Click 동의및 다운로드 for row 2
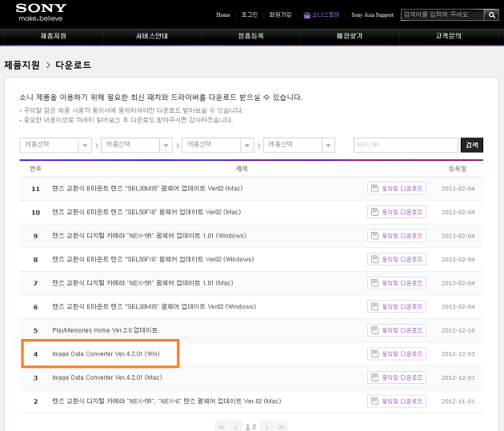Screen dimensions: 504x431 397,401
